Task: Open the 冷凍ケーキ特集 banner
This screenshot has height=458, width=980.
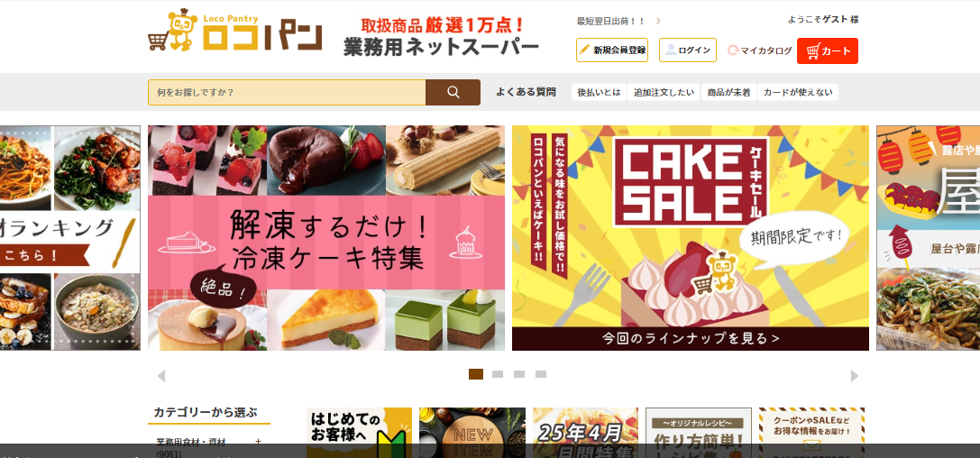Action: [x=326, y=238]
